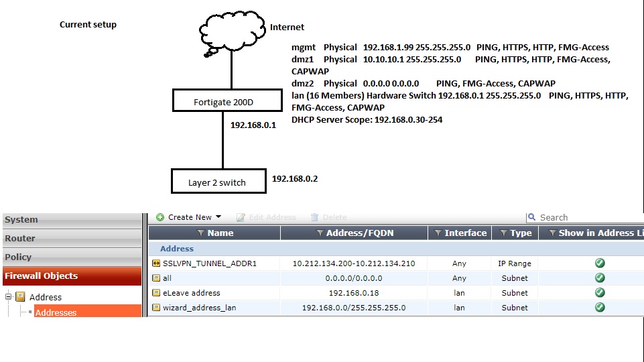Click the green check for wizard_address_lan
This screenshot has height=362, width=644.
coord(600,307)
